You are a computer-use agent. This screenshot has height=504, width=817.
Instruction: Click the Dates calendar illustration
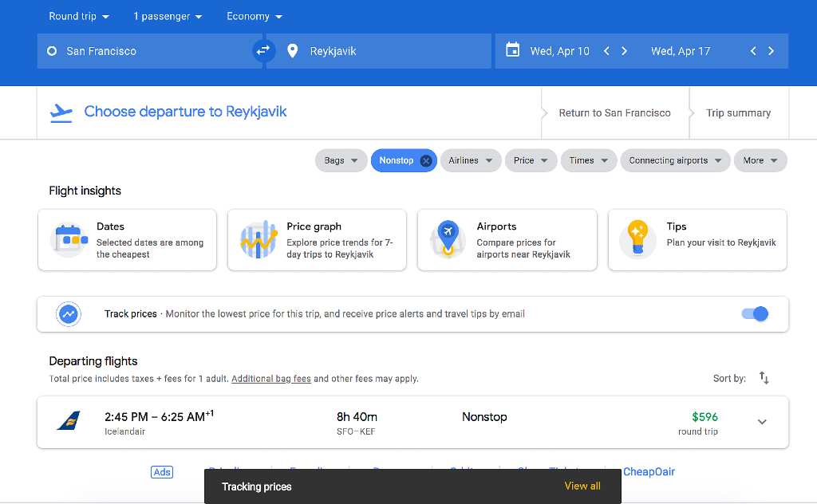(69, 239)
